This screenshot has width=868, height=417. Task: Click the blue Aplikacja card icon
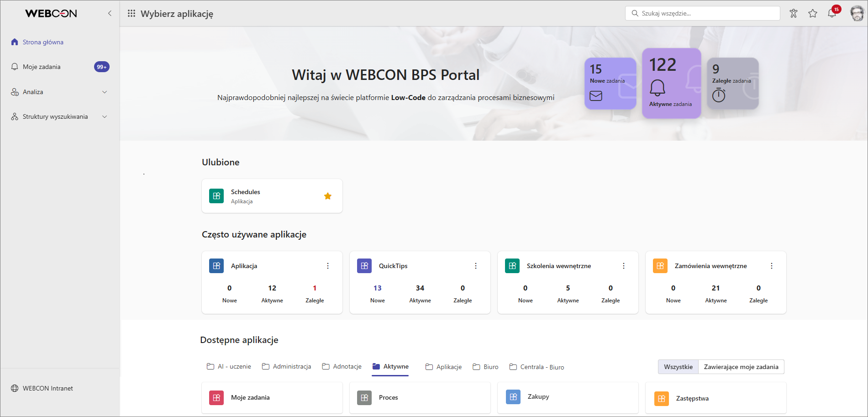coord(216,266)
